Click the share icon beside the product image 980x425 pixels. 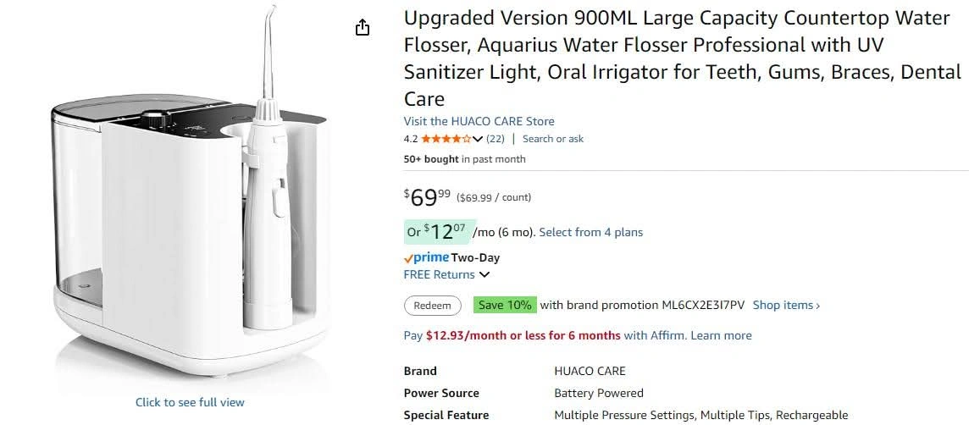(363, 28)
